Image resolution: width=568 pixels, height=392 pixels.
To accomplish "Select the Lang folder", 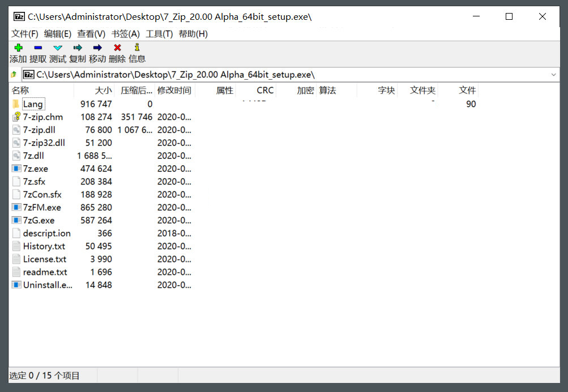I will [x=33, y=104].
